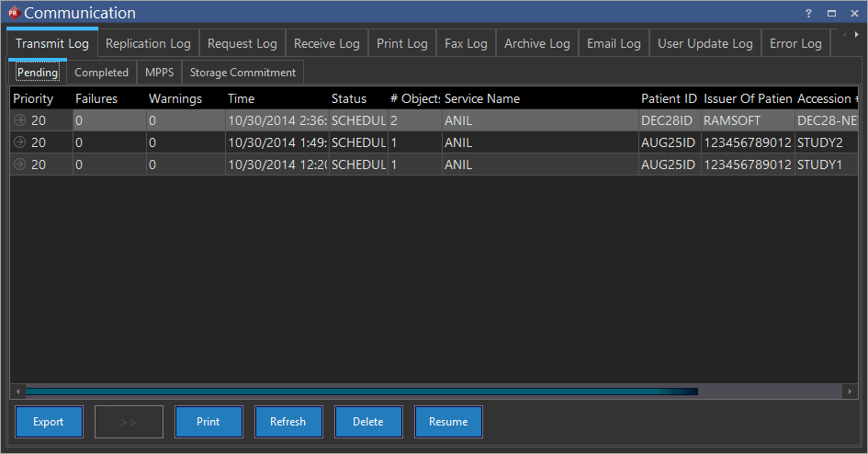Image resolution: width=868 pixels, height=454 pixels.
Task: Open the Storage Commitment sub-tab
Action: [242, 73]
